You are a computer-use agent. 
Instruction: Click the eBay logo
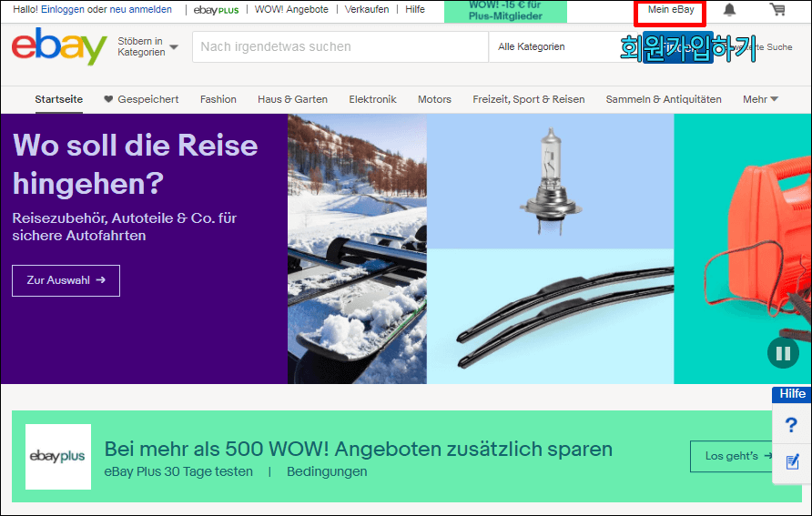(x=59, y=46)
